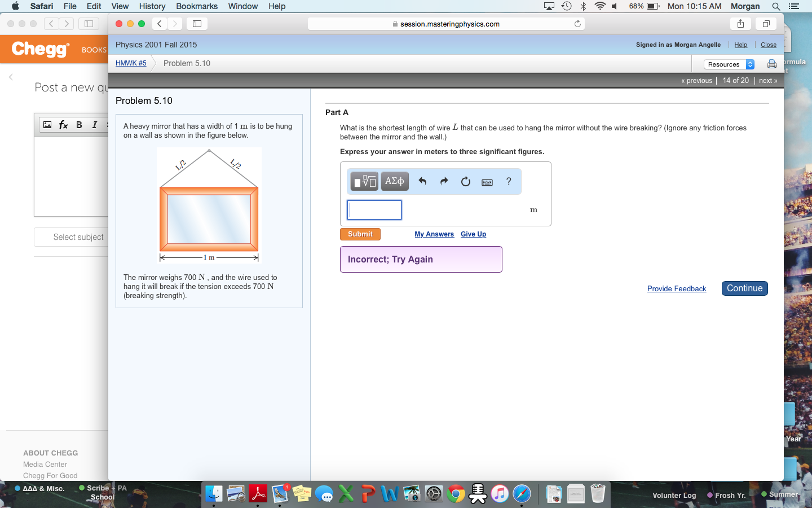Viewport: 812px width, 508px height.
Task: Click the Continue button
Action: [x=744, y=288]
